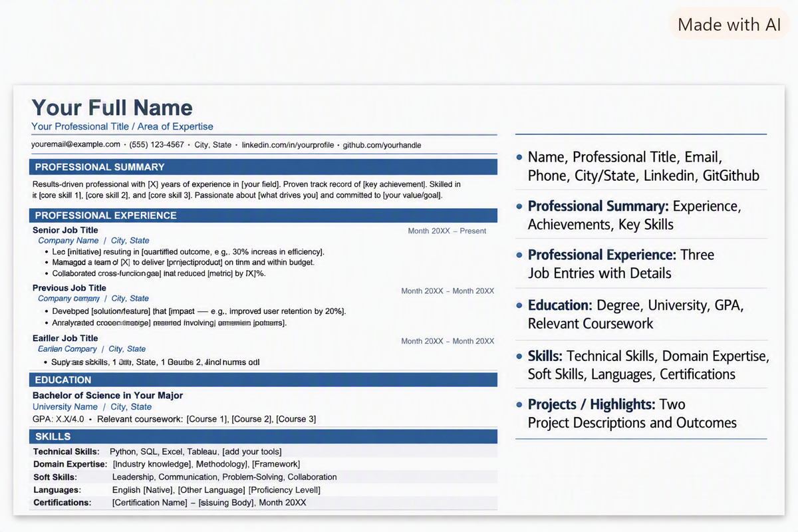This screenshot has width=798, height=532.
Task: Click the PROFESSIONAL EXPERIENCE section header
Action: coord(263,215)
